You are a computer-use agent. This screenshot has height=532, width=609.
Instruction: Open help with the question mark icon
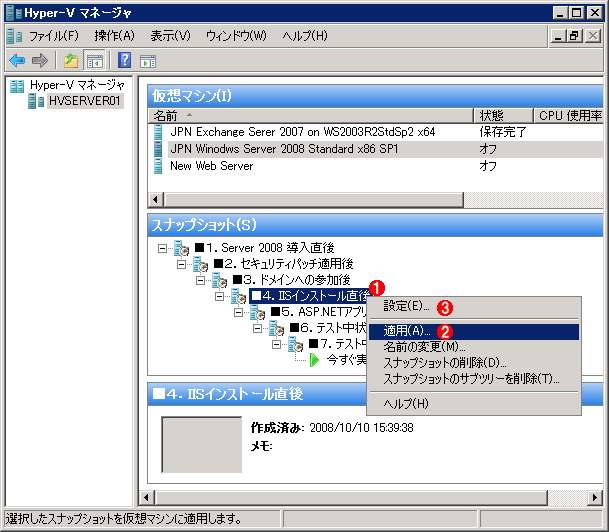coord(124,60)
